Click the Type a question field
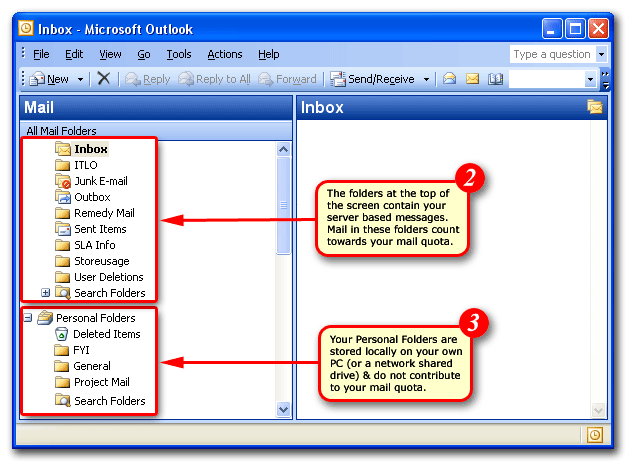This screenshot has width=627, height=462. click(552, 54)
